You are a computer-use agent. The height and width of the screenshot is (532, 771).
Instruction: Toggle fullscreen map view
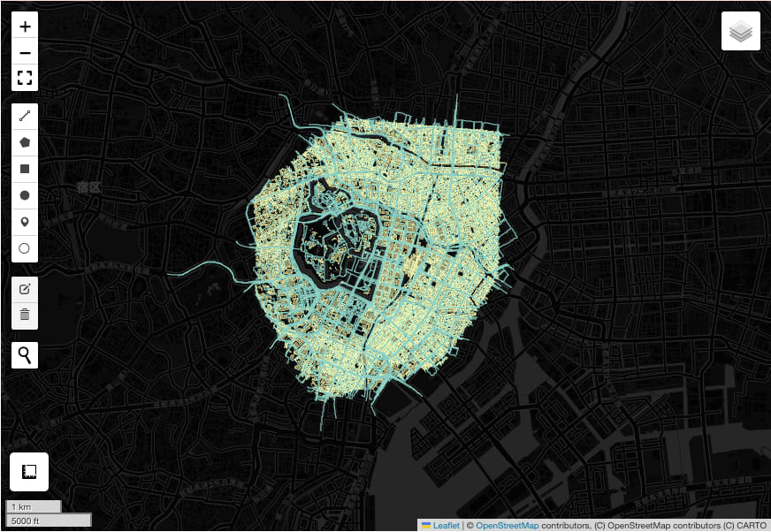[x=25, y=78]
